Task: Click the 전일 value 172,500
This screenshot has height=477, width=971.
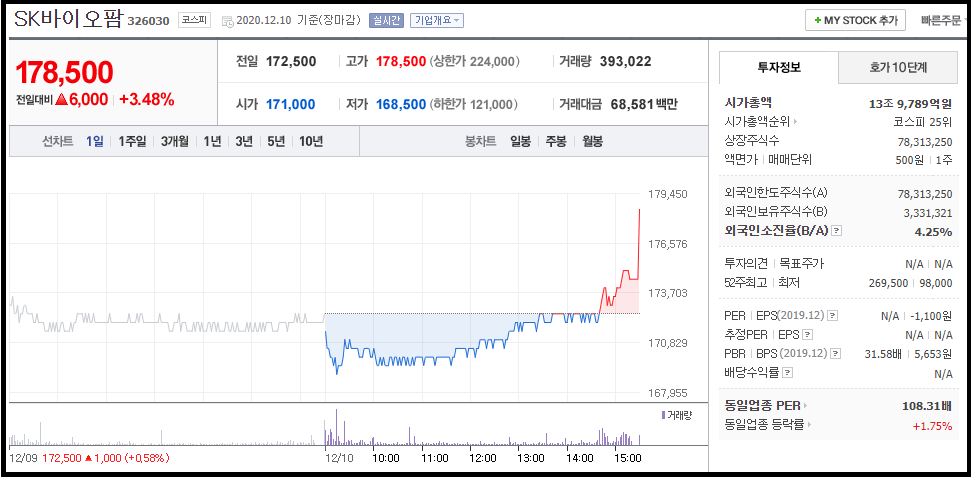Action: point(291,61)
